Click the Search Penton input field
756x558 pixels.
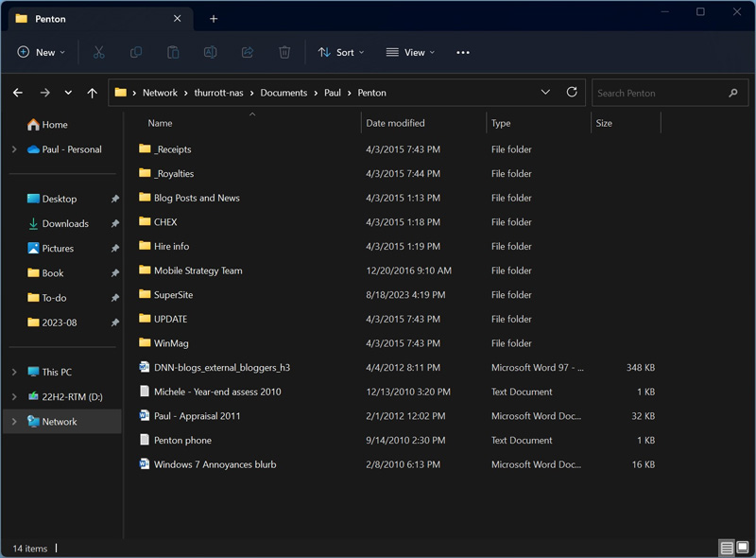tap(660, 93)
